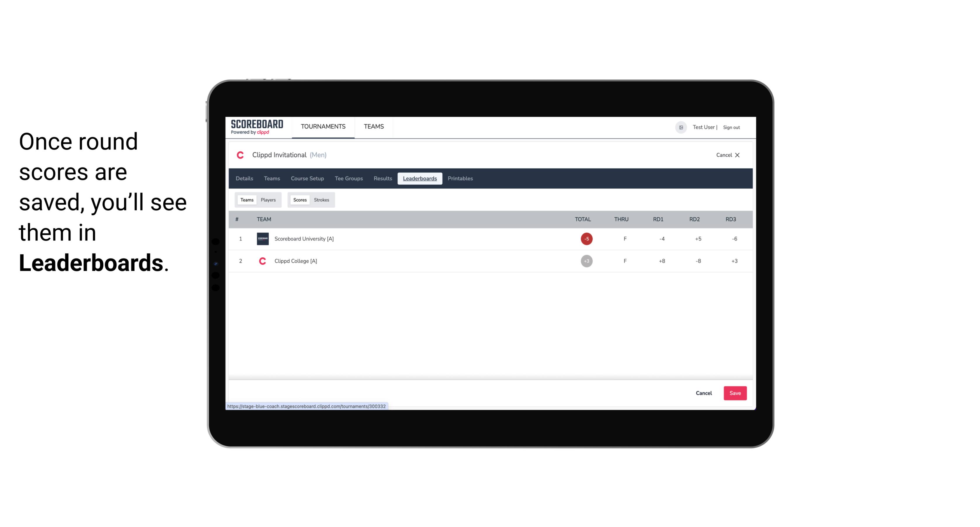Click the Scores filter button
980x527 pixels.
coord(300,200)
